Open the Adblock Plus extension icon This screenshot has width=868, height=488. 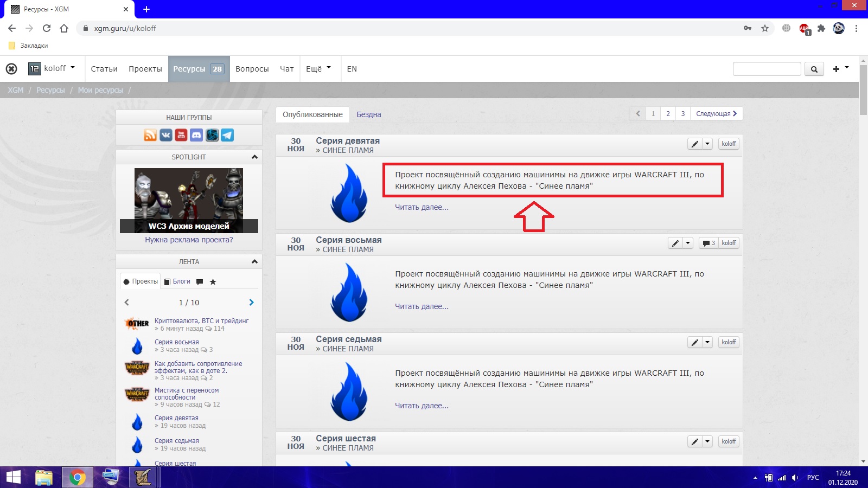point(804,28)
